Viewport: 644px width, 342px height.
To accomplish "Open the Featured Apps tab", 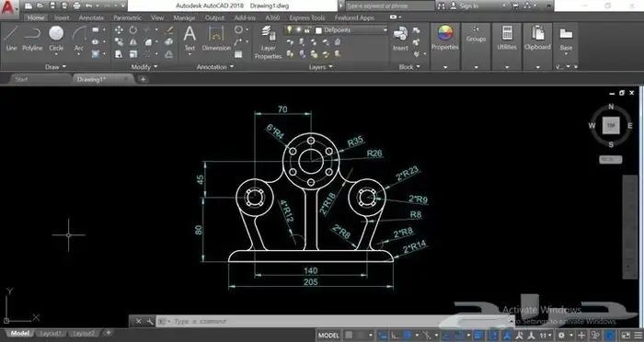I will click(x=354, y=17).
